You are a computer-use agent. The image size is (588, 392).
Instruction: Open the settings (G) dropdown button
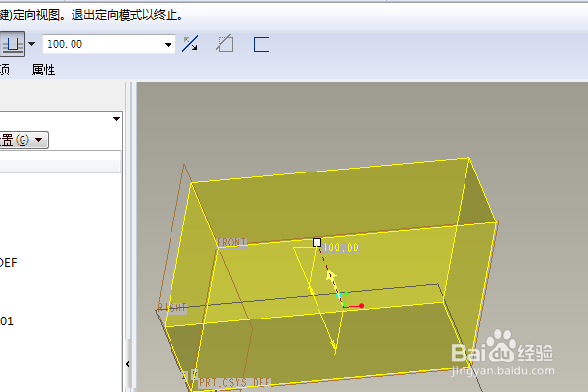(x=23, y=140)
